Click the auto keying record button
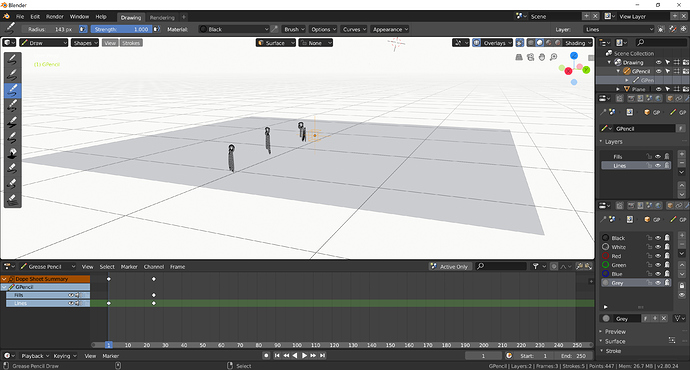The height and width of the screenshot is (370, 690). point(266,355)
